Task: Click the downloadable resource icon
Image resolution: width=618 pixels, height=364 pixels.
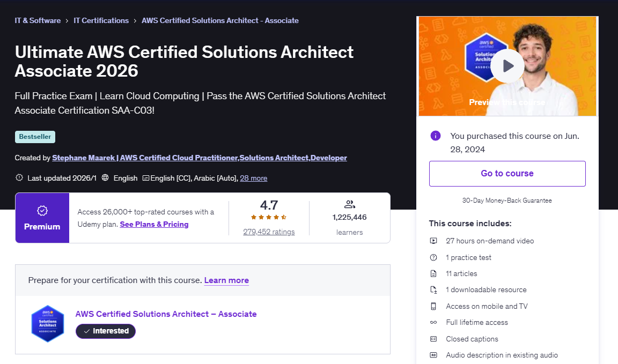Action: (x=433, y=290)
